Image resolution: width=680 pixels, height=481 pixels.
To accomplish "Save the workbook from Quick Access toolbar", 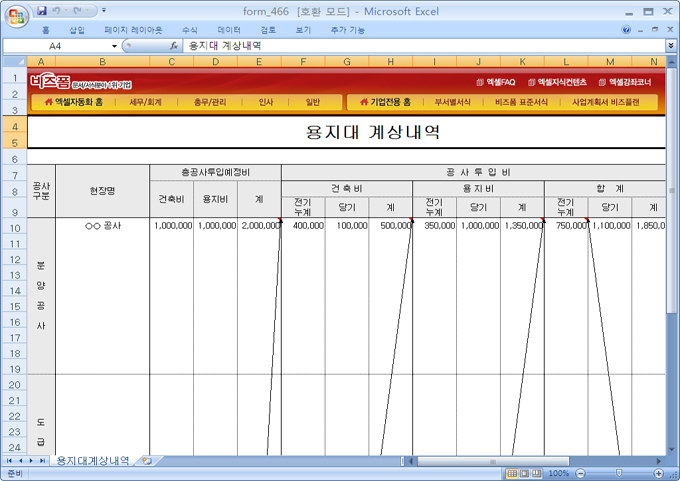I will (42, 11).
